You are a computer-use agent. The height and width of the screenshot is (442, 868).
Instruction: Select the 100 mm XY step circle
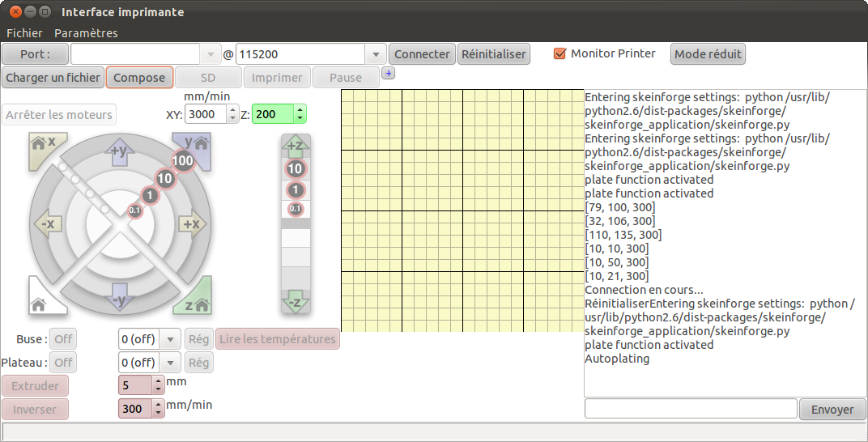point(182,161)
